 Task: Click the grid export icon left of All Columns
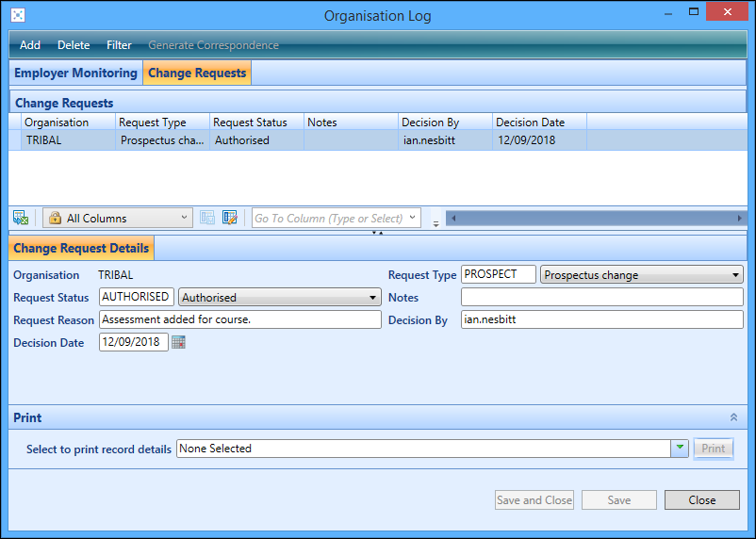pos(21,218)
